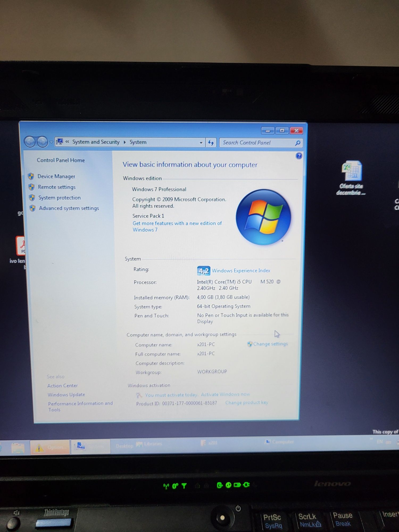This screenshot has height=532, width=399.
Task: Click the Refresh button
Action: pyautogui.click(x=211, y=143)
